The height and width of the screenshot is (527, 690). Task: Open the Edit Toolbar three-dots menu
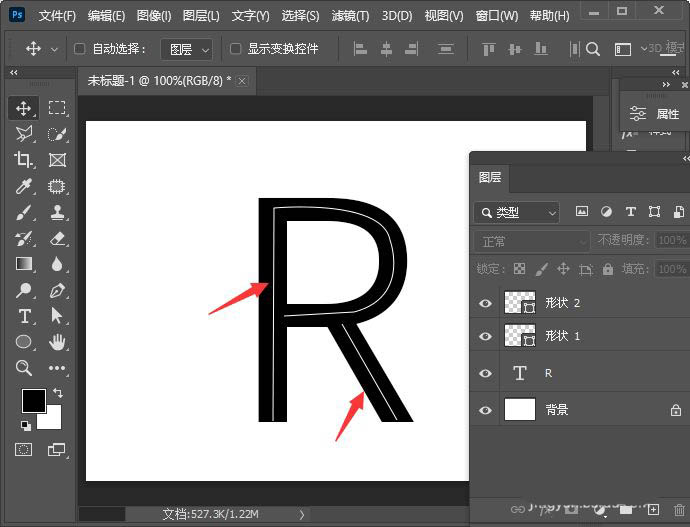[x=57, y=368]
